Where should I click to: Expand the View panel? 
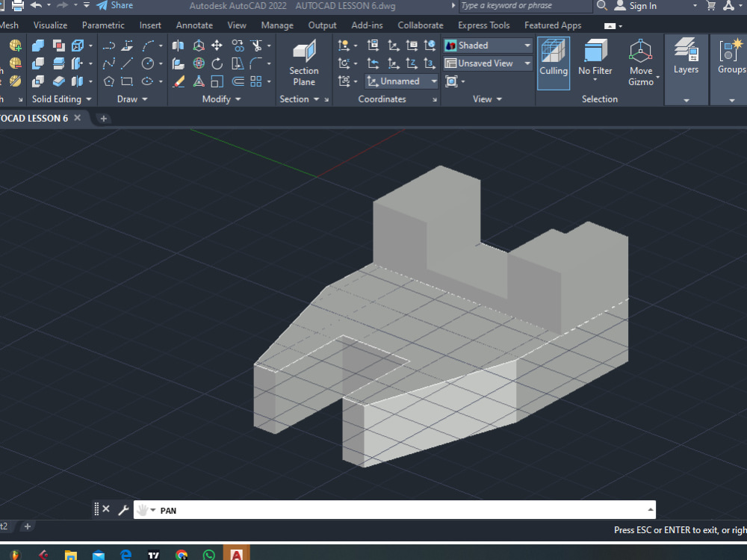pos(487,99)
